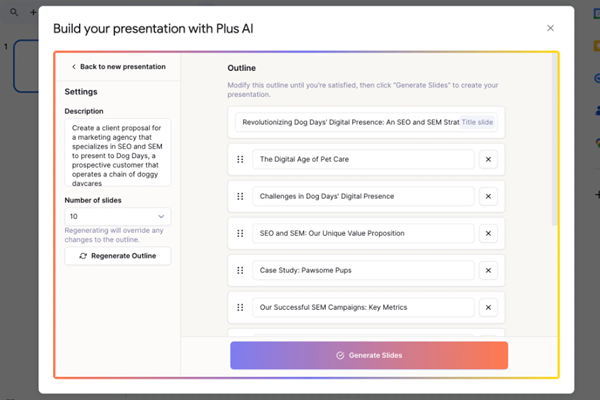This screenshot has width=600, height=400.
Task: Delete the SEO and SEM Value Proposition slide
Action: pyautogui.click(x=488, y=233)
